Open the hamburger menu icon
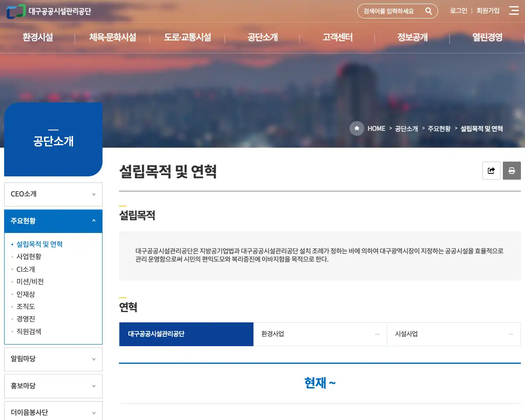The width and height of the screenshot is (525, 420). (514, 11)
